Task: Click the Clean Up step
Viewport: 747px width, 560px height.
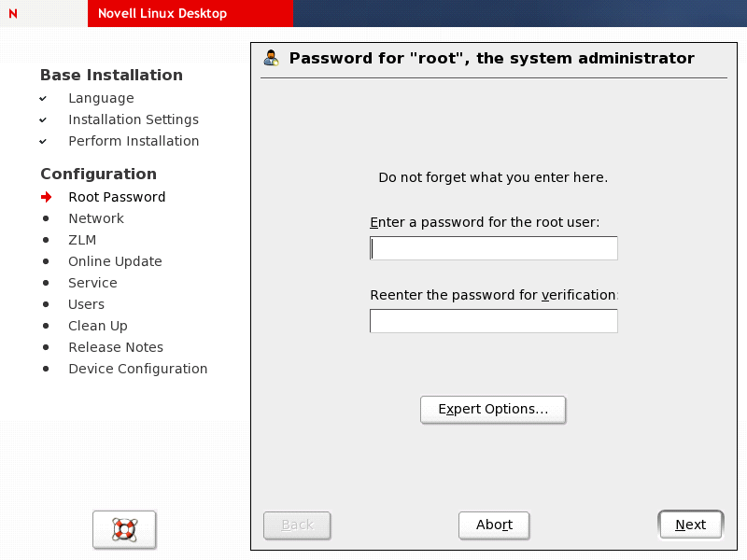Action: click(x=98, y=326)
